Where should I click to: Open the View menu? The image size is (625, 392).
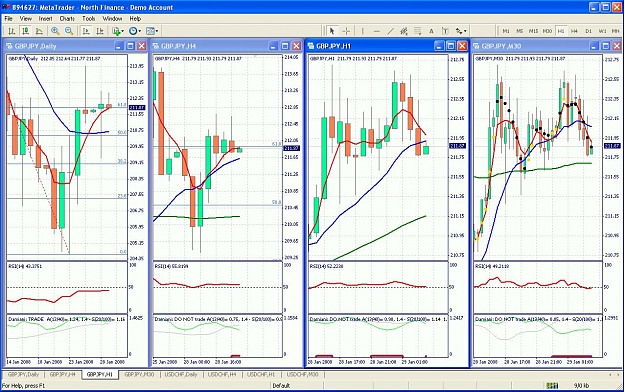[26, 18]
